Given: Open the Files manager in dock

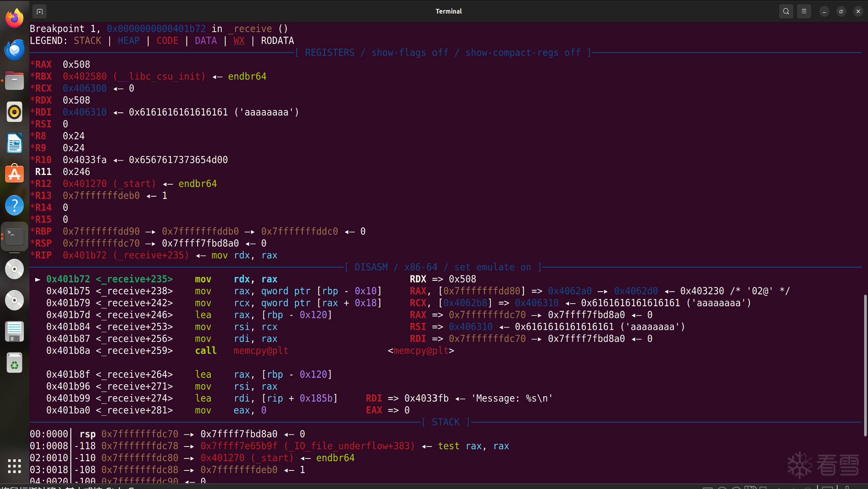Looking at the screenshot, I should tap(15, 81).
